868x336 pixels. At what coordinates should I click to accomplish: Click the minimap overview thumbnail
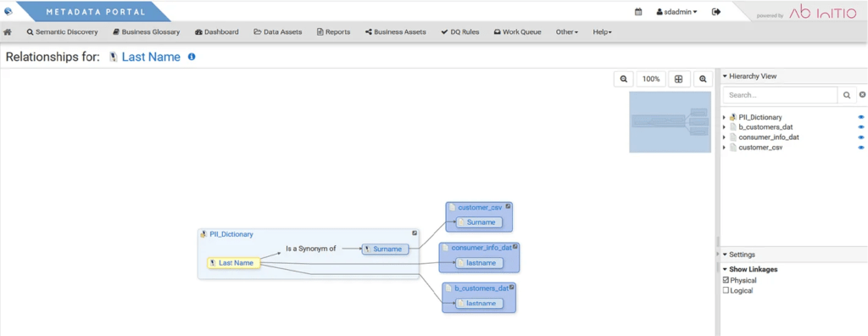[670, 122]
